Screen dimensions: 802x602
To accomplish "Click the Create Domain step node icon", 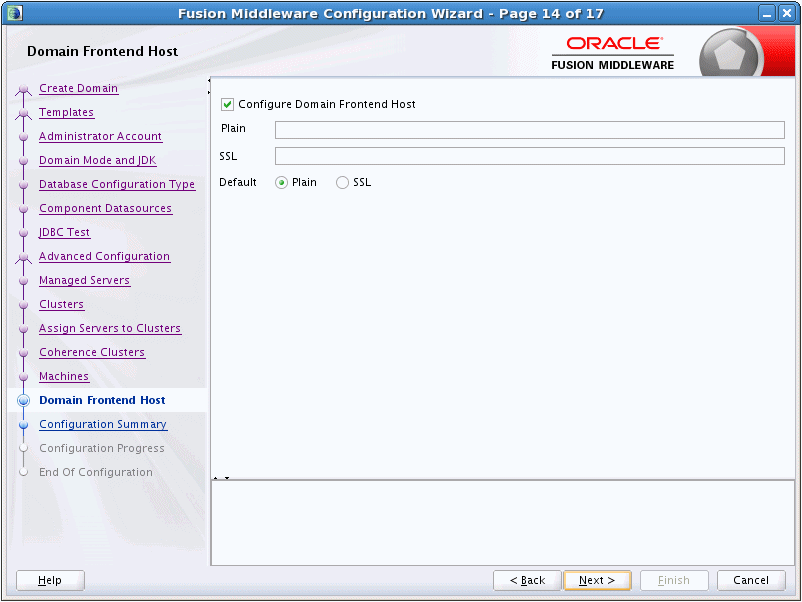I will point(24,90).
